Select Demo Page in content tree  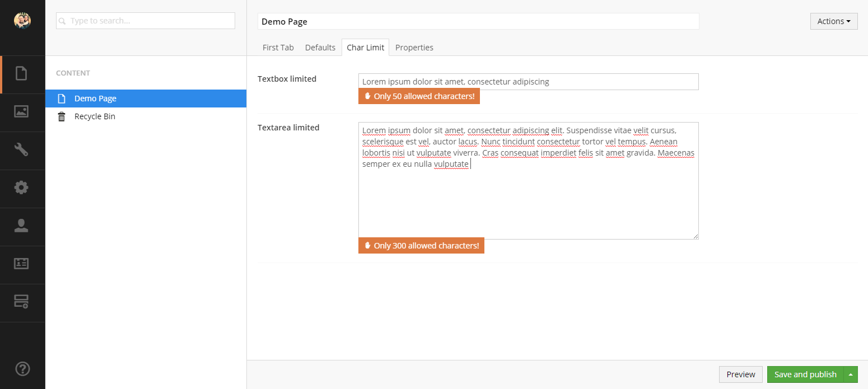coord(95,99)
